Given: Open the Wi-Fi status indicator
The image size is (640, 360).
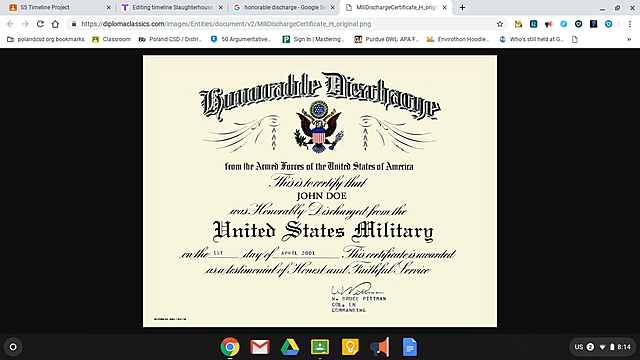Looking at the screenshot, I should click(602, 347).
